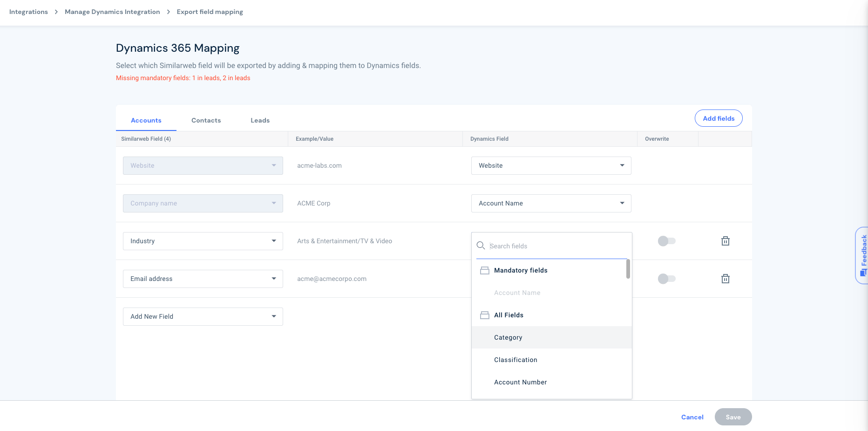This screenshot has height=431, width=868.
Task: Open the disabled Website Similarweb dropdown
Action: [x=203, y=165]
